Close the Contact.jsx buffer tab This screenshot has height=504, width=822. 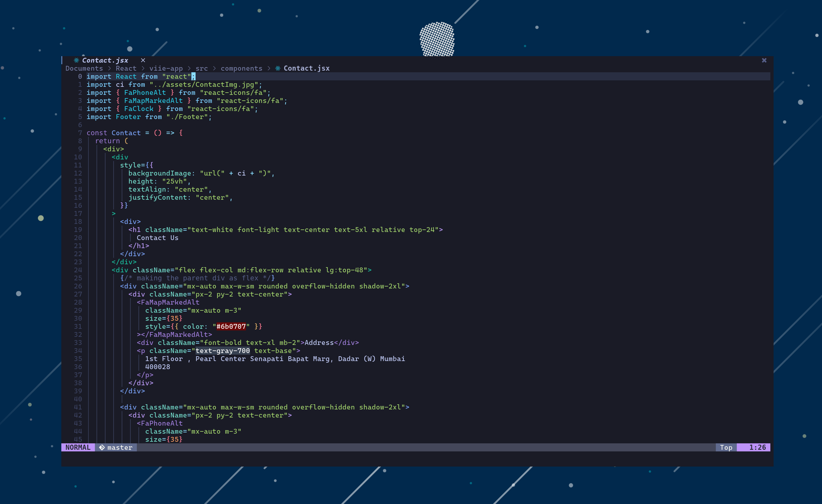[x=143, y=60]
